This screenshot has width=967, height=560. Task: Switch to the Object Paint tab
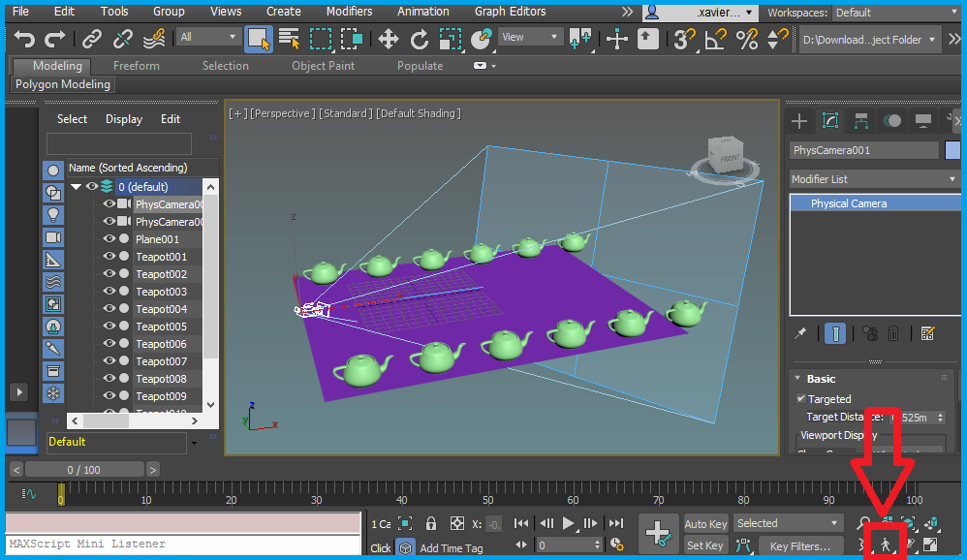click(323, 65)
